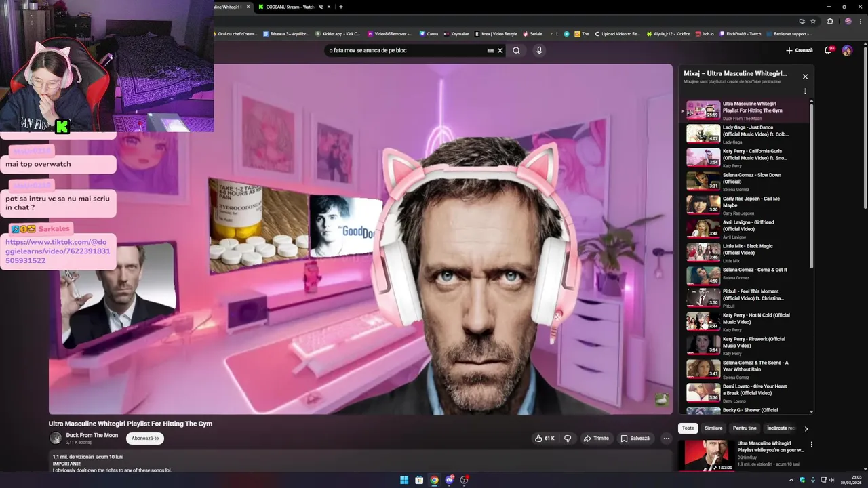Click the Trimite share button

(x=596, y=439)
